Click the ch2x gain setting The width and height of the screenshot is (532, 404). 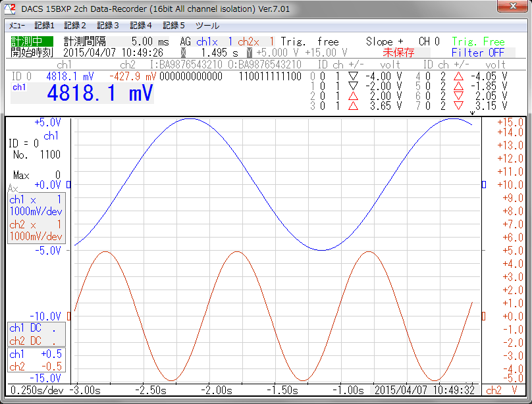[x=256, y=41]
